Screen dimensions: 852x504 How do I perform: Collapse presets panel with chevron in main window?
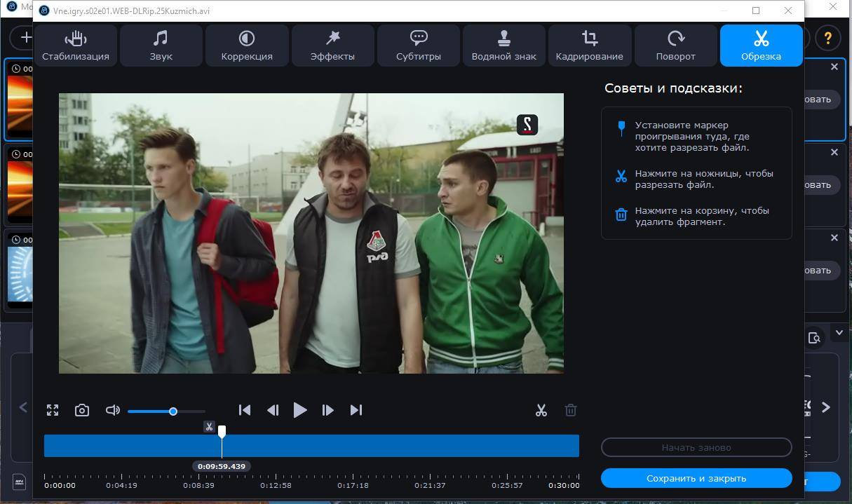point(839,333)
